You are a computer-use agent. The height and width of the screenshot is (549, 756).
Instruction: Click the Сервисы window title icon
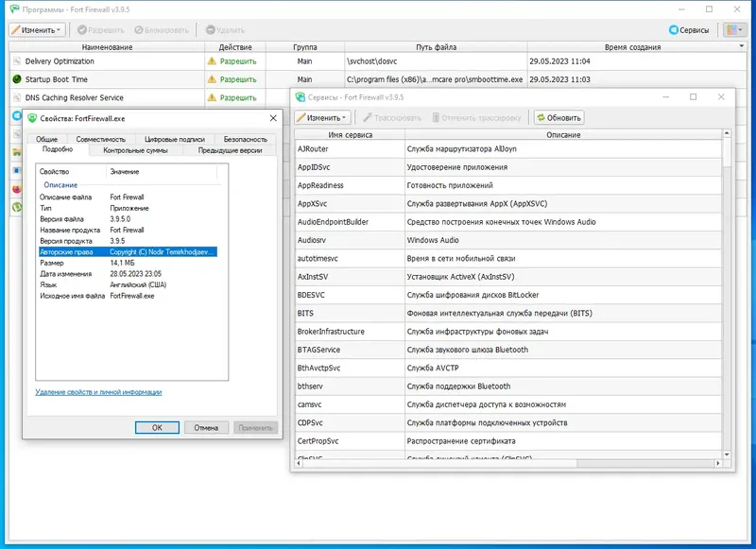click(301, 97)
